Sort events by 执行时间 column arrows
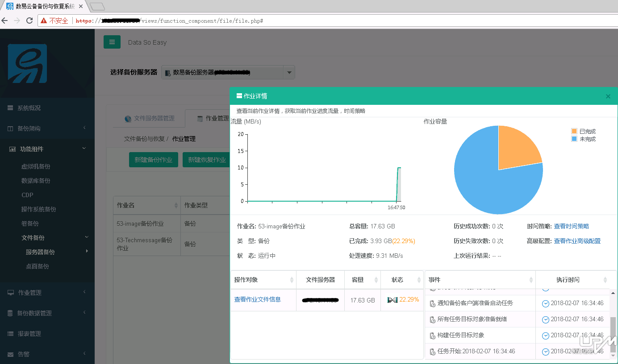 click(x=605, y=280)
